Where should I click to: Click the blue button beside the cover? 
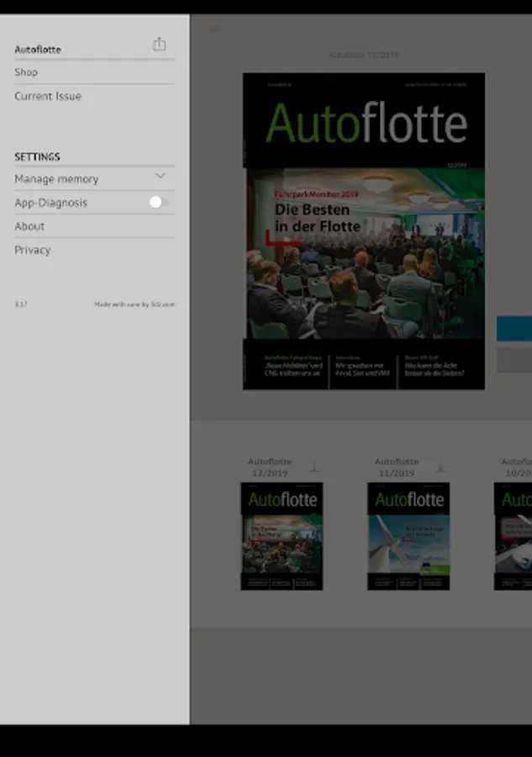pyautogui.click(x=514, y=328)
